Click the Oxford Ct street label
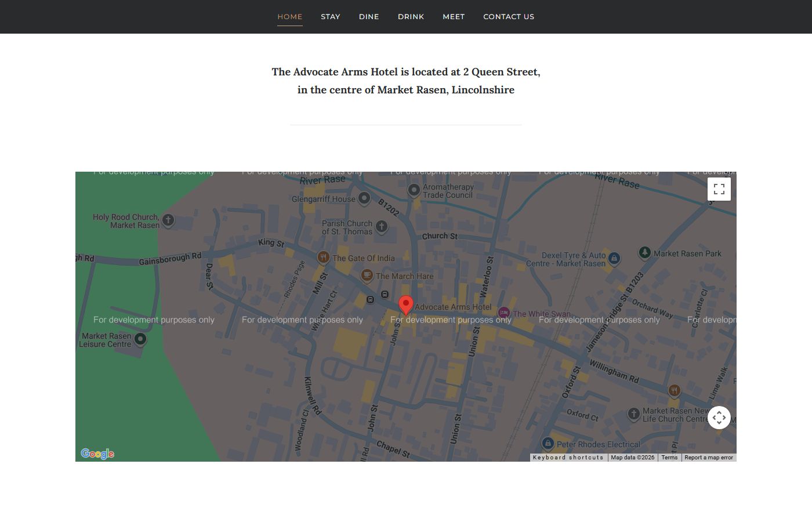This screenshot has height=522, width=812. [582, 414]
